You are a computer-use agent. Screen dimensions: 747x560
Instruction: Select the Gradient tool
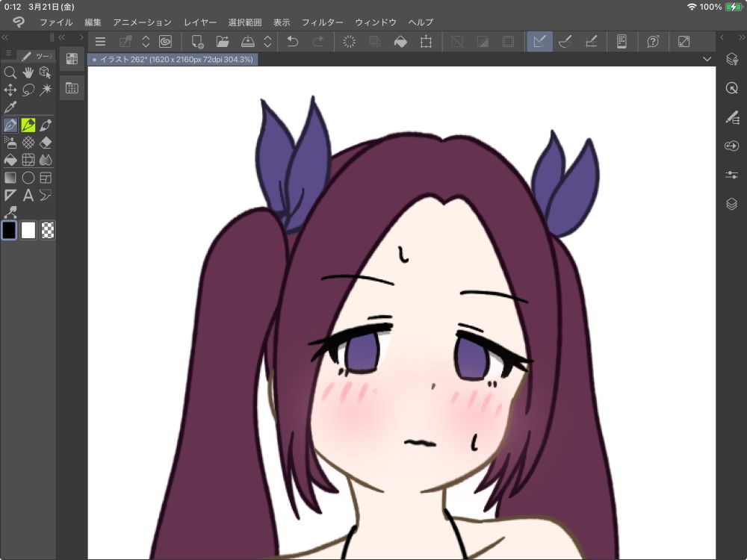pyautogui.click(x=10, y=178)
